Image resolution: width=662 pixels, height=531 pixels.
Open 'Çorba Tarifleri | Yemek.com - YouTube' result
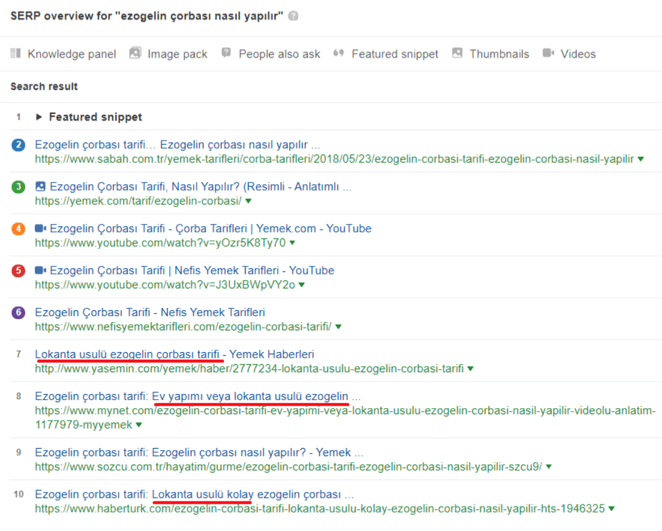click(211, 228)
